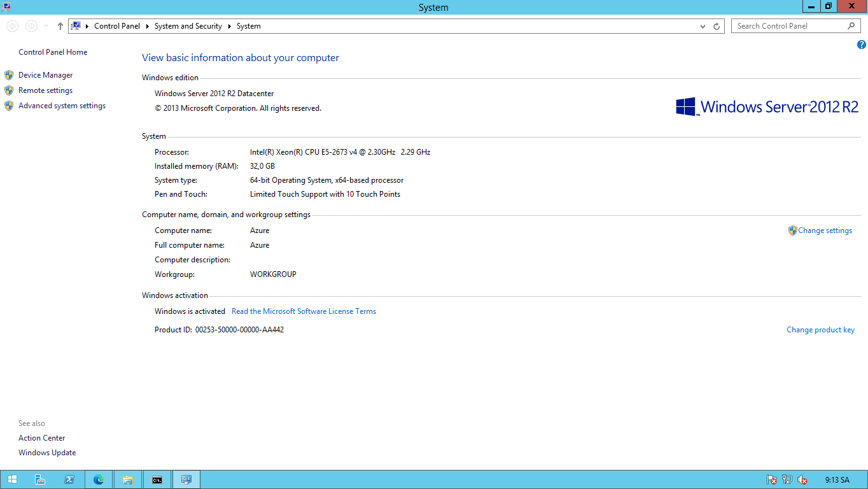
Task: Click the Refresh button in address bar
Action: coord(717,26)
